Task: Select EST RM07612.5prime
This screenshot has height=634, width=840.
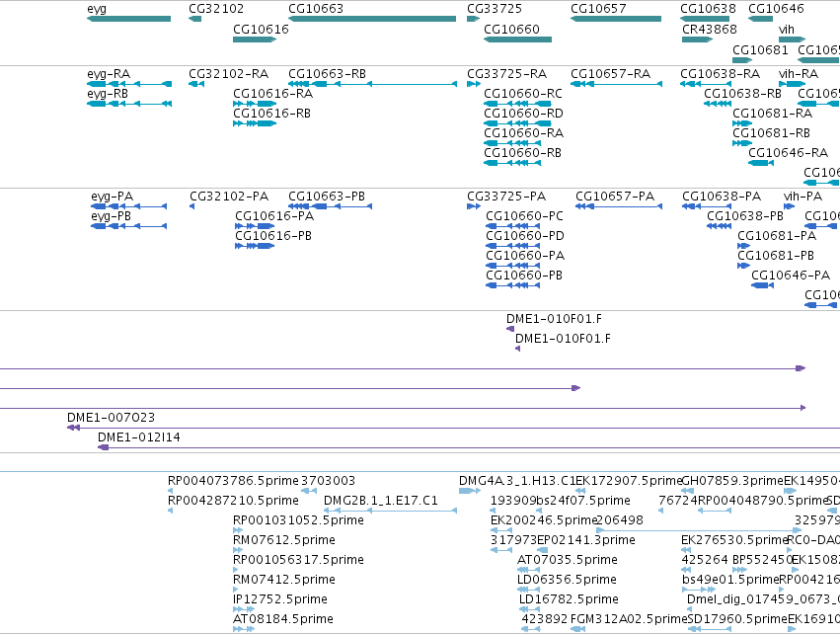Action: [238, 550]
